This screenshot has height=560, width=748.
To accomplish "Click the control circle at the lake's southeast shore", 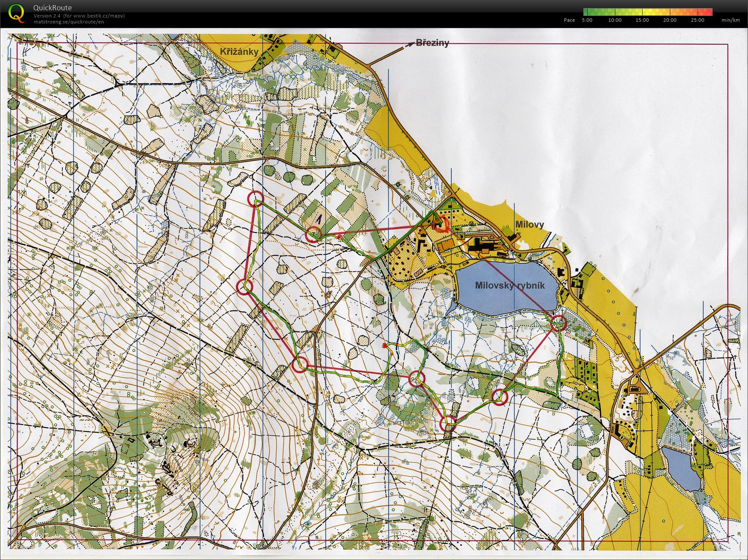I will coord(558,323).
